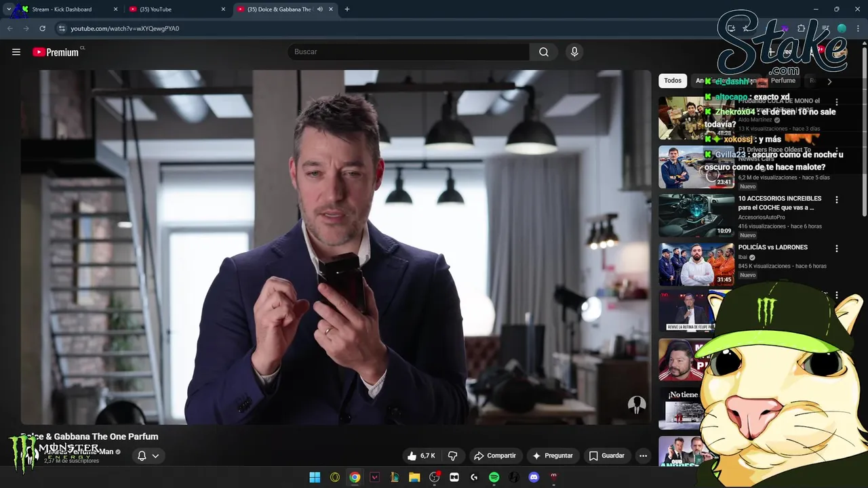868x488 pixels.
Task: Open Compartir share dialog
Action: pyautogui.click(x=495, y=455)
